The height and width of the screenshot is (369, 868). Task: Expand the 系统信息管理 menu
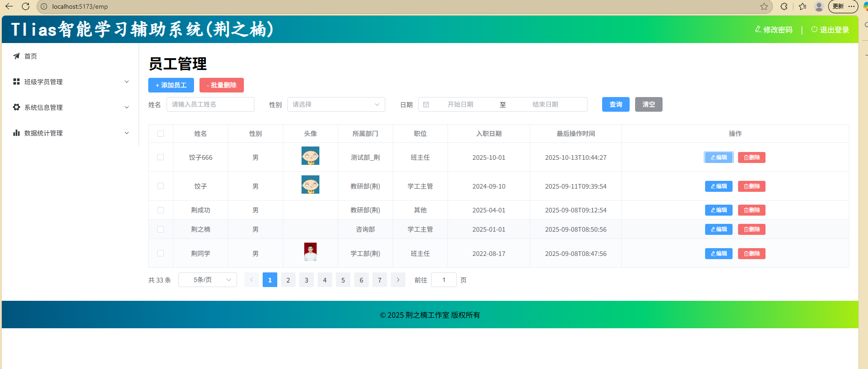71,107
